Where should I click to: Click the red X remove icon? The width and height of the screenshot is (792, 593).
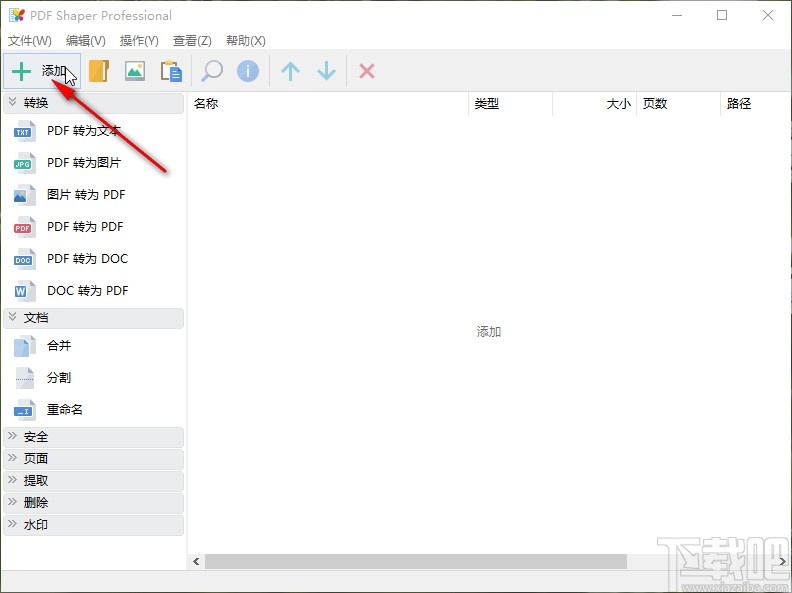(367, 71)
